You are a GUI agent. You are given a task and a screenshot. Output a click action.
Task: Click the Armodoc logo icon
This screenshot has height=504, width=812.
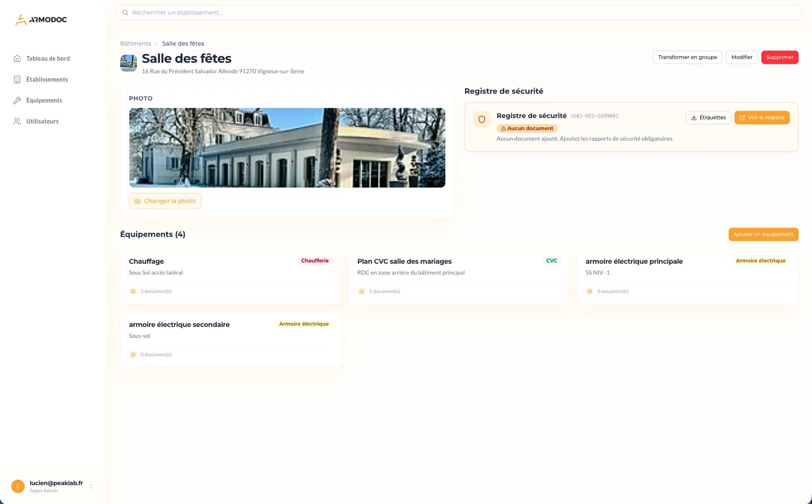[21, 19]
